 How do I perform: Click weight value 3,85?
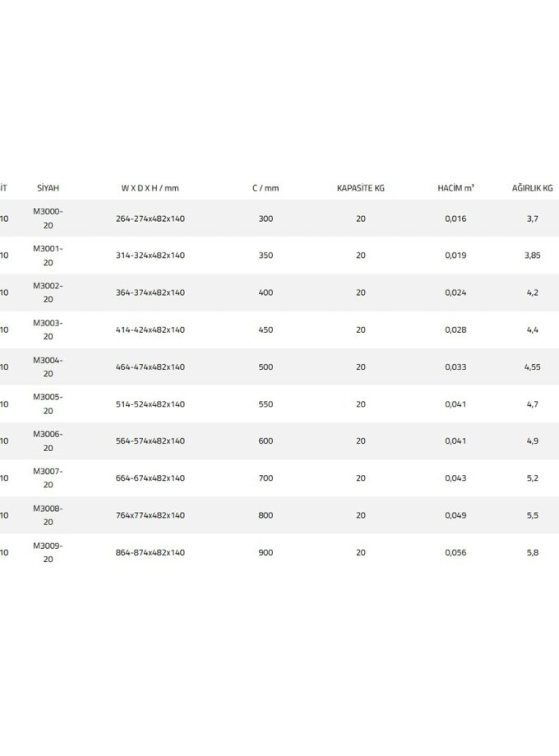532,256
